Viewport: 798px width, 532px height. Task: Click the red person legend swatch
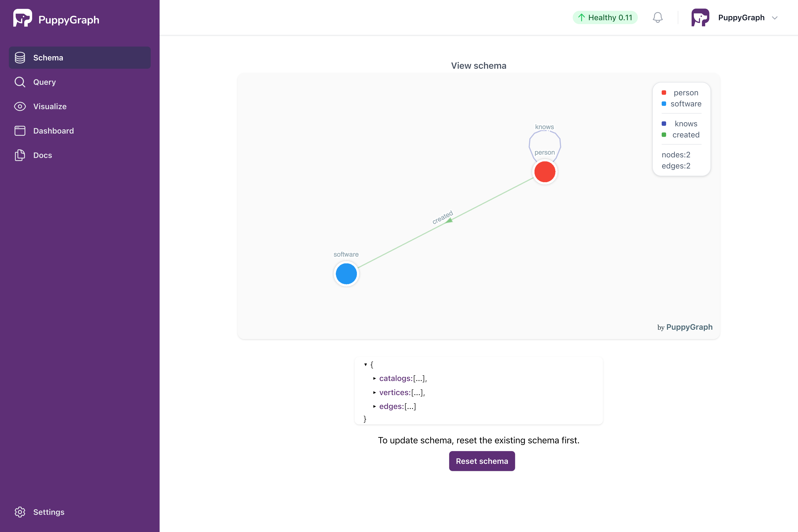[x=664, y=93]
